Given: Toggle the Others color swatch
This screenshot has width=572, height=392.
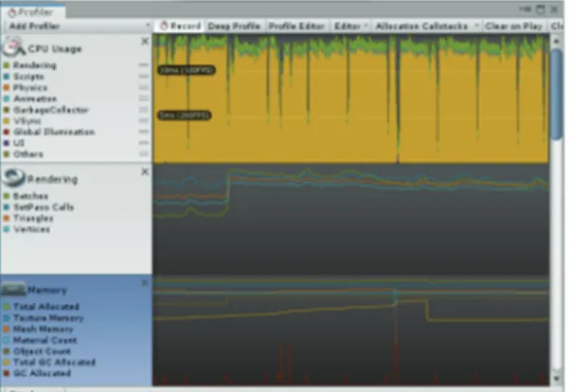Looking at the screenshot, I should tap(7, 154).
